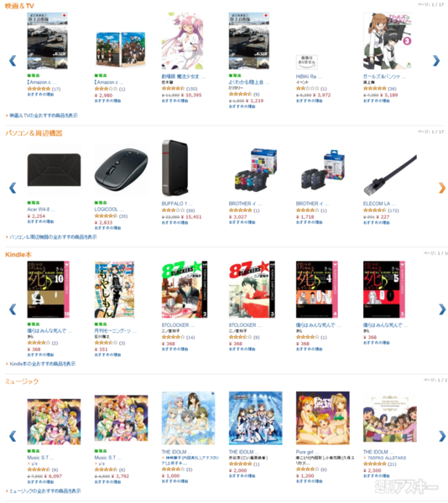Click next arrow in 映画&TV row
The width and height of the screenshot is (448, 503).
tap(435, 60)
